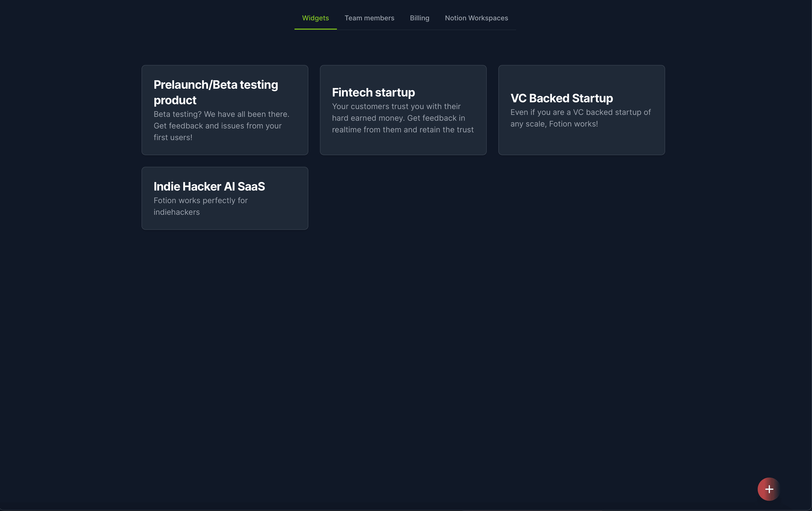The width and height of the screenshot is (812, 511).
Task: Open the Notion Workspaces tab
Action: pyautogui.click(x=476, y=18)
